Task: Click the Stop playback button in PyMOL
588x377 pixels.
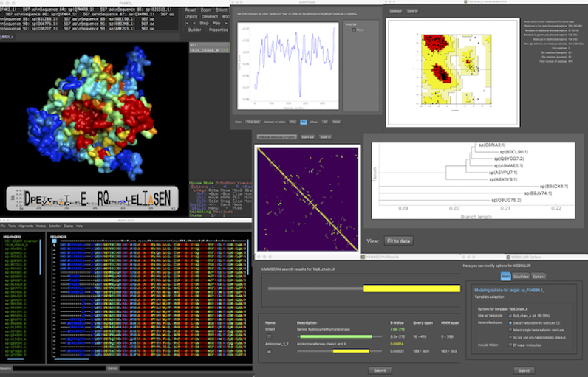Action: [x=204, y=23]
